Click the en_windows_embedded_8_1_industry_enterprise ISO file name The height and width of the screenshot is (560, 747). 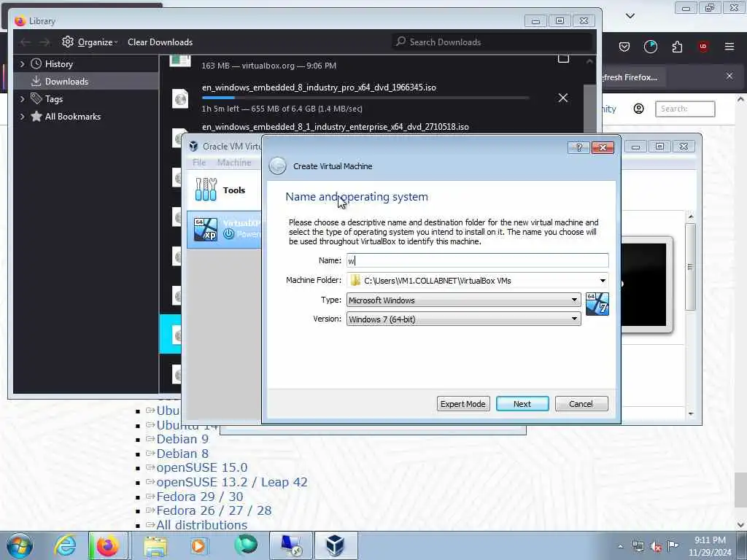tap(336, 127)
